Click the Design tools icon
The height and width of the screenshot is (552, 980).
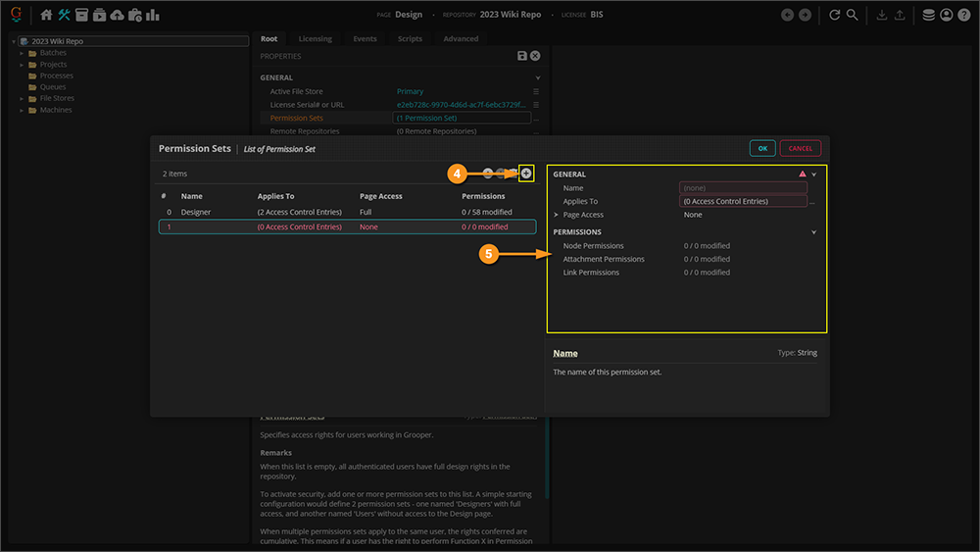click(x=65, y=15)
